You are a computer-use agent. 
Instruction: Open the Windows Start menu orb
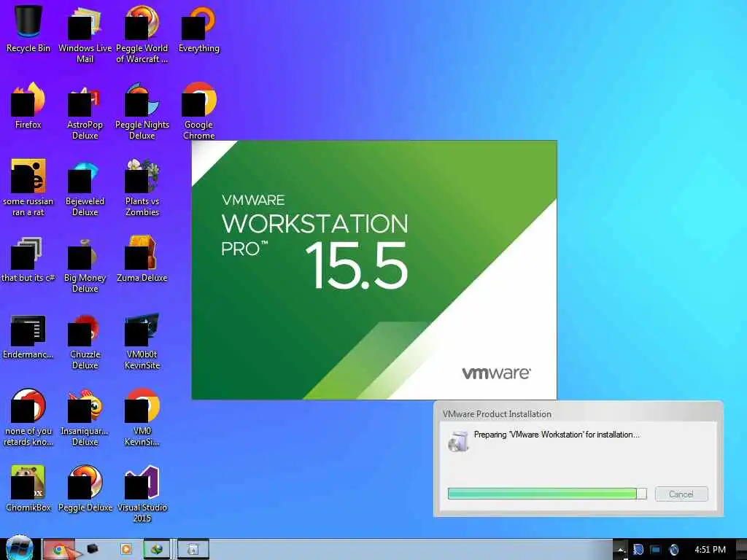[18, 548]
